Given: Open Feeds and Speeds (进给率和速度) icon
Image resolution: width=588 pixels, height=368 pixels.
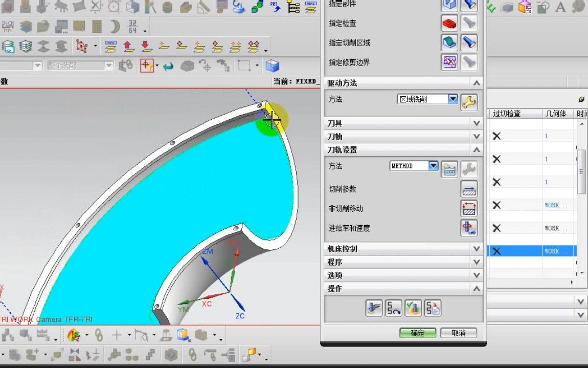Looking at the screenshot, I should pos(469,228).
